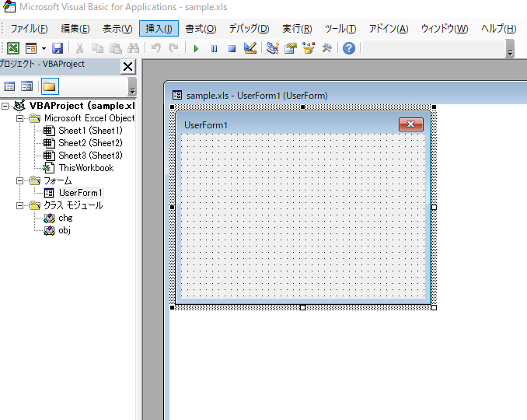The image size is (527, 420).
Task: Select the クラス モジュール folder node
Action: (73, 205)
